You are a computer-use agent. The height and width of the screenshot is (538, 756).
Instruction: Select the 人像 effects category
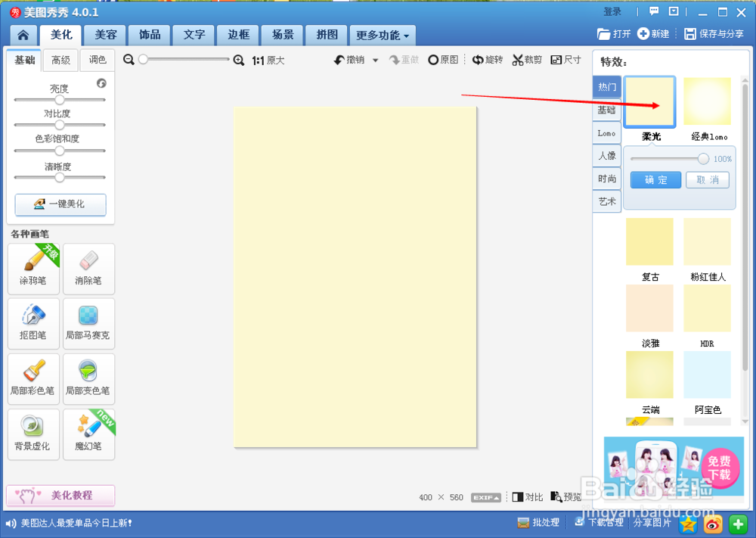(606, 156)
